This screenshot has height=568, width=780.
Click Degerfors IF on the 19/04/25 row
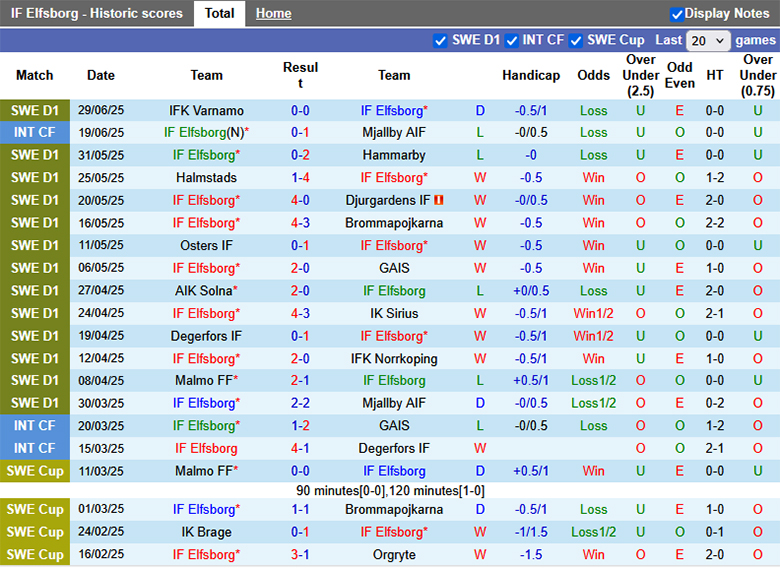pos(206,336)
